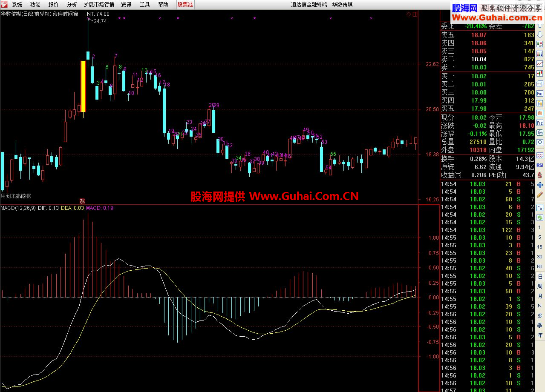
Task: Click the down arrow icon in right sidebar
Action: pyautogui.click(x=540, y=34)
